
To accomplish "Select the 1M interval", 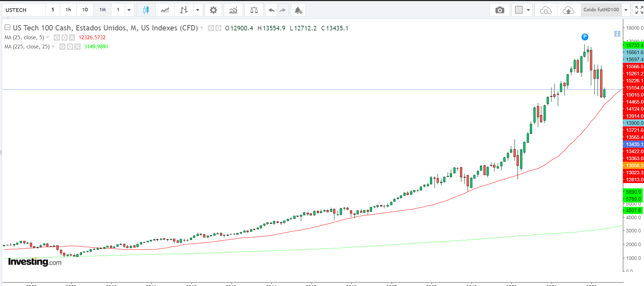I will point(103,10).
